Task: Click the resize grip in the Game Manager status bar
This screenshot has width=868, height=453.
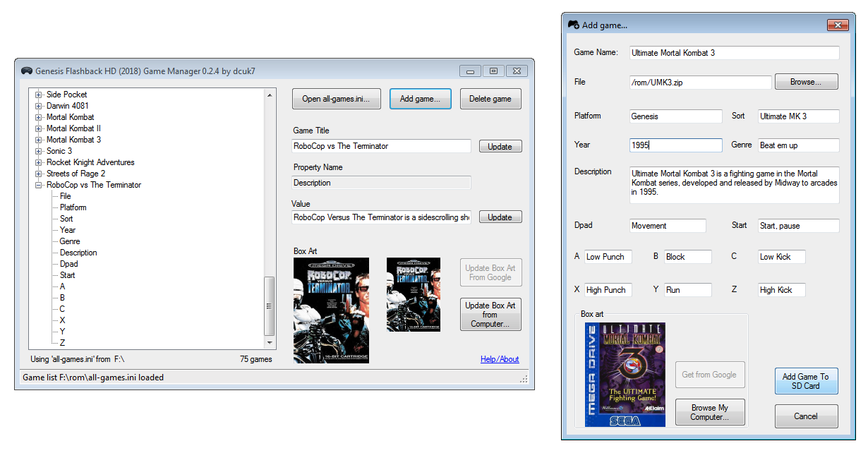Action: point(524,379)
